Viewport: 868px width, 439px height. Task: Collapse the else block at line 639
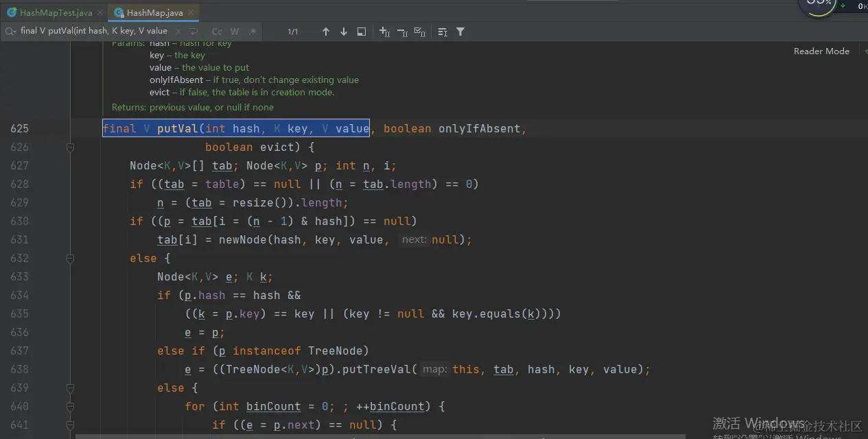[70, 388]
